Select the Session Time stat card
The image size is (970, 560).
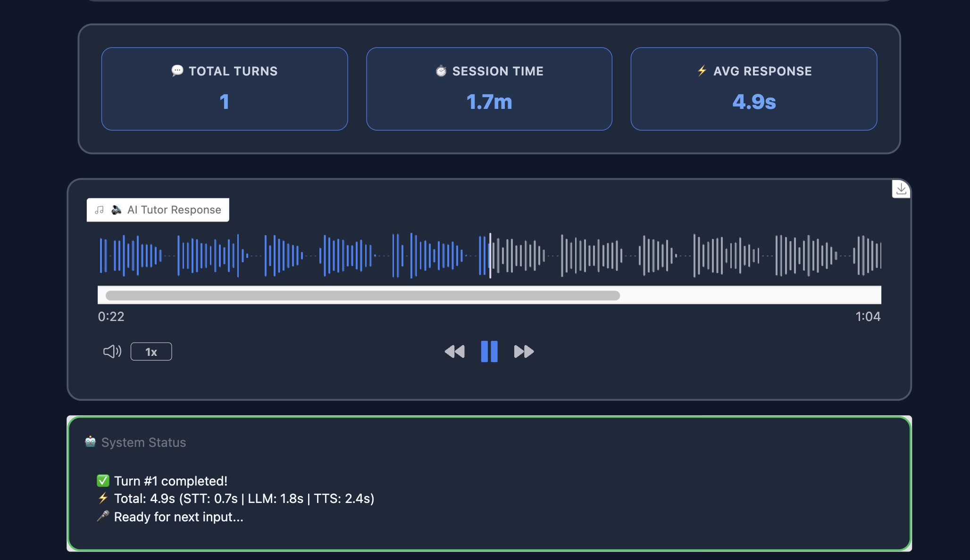[489, 89]
